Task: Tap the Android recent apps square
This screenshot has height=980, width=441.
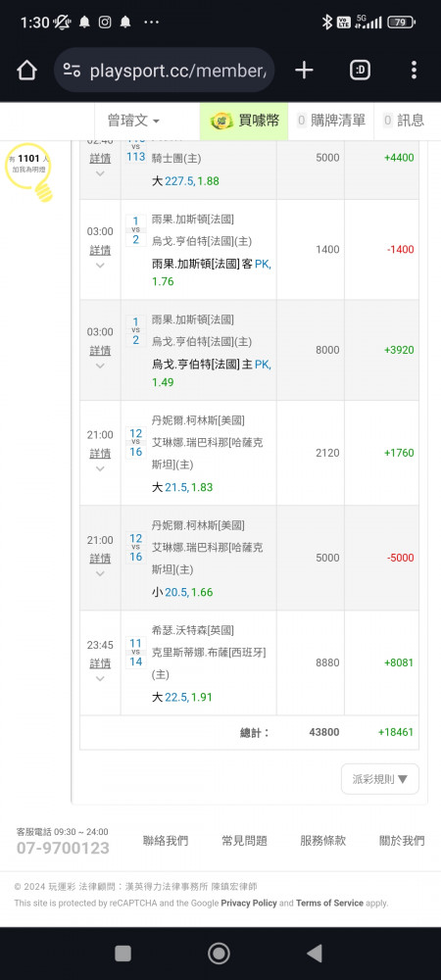Action: (x=123, y=954)
